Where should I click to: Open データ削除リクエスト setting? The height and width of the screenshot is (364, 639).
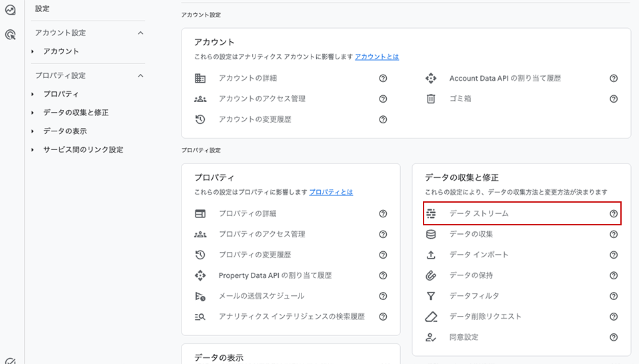coord(486,317)
